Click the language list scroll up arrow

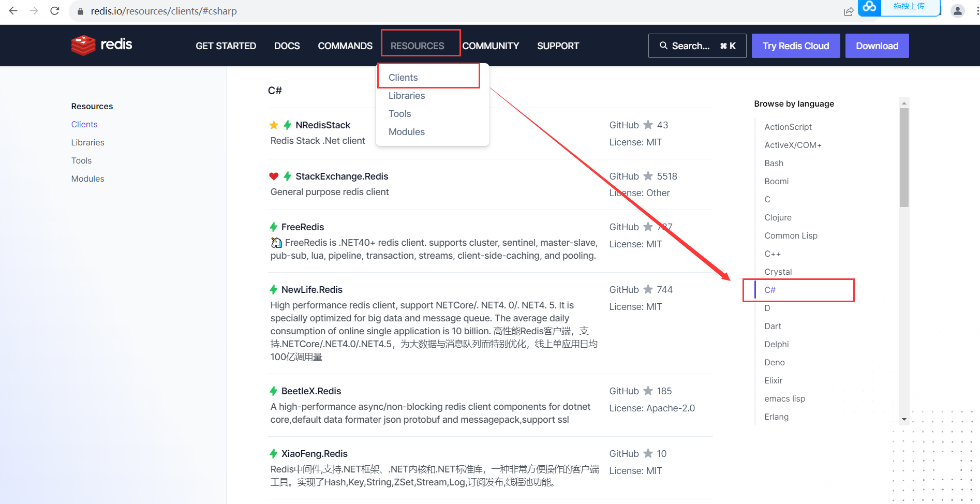904,103
